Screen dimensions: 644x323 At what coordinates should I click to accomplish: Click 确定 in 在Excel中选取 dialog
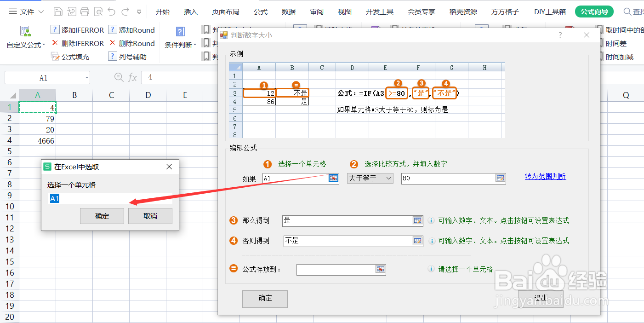(x=102, y=216)
